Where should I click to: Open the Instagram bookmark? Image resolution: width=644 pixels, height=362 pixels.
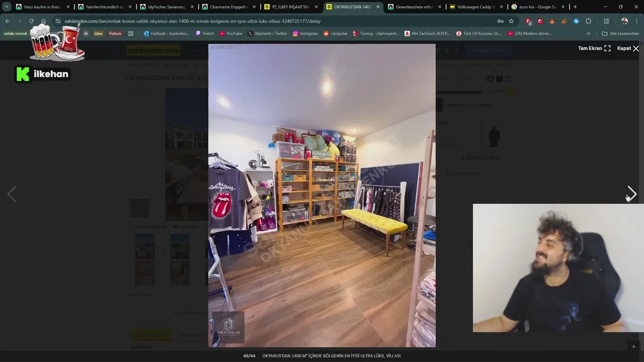(x=305, y=33)
